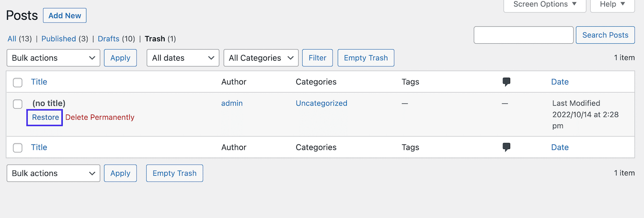Image resolution: width=644 pixels, height=218 pixels.
Task: Open the top Bulk actions dropdown
Action: click(x=53, y=58)
